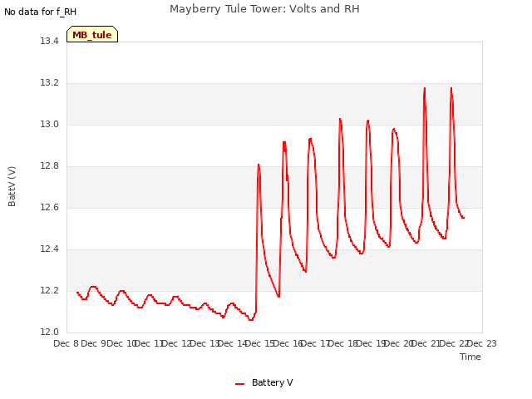Click the highest voltage peak near Dec 21

click(x=425, y=88)
